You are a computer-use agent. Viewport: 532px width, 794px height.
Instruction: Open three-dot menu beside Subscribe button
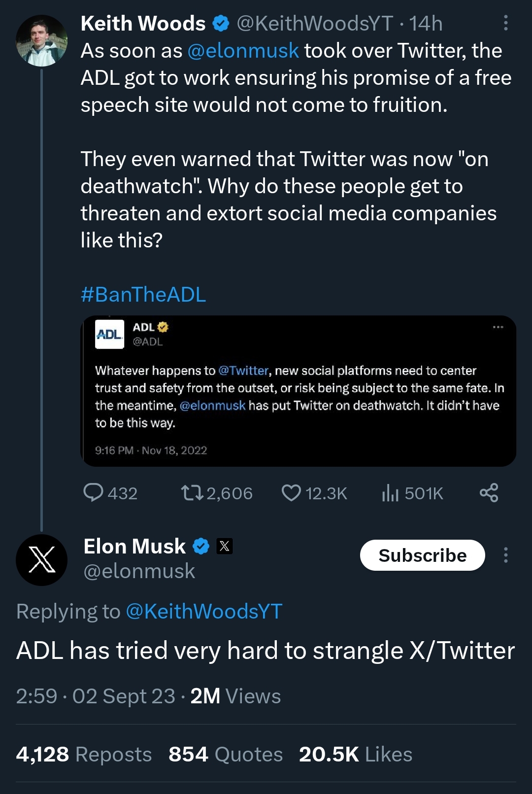click(505, 555)
